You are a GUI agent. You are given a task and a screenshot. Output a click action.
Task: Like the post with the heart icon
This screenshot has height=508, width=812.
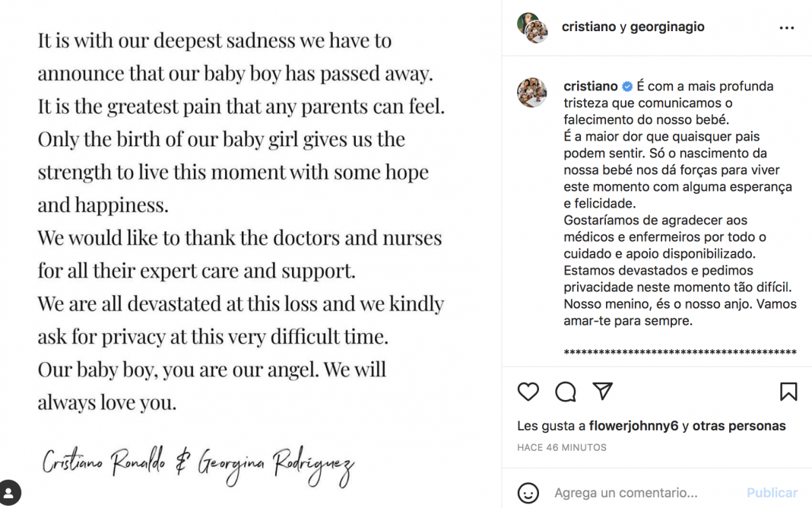point(528,392)
